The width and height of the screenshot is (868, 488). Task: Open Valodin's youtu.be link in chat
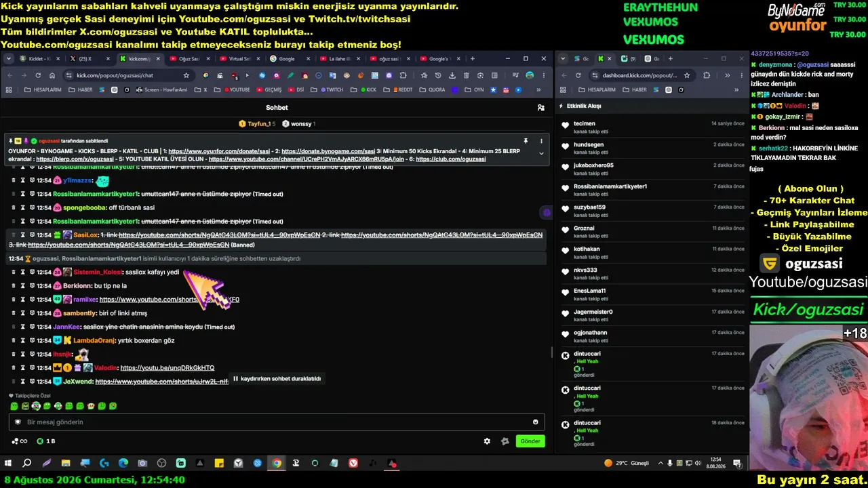tap(167, 368)
